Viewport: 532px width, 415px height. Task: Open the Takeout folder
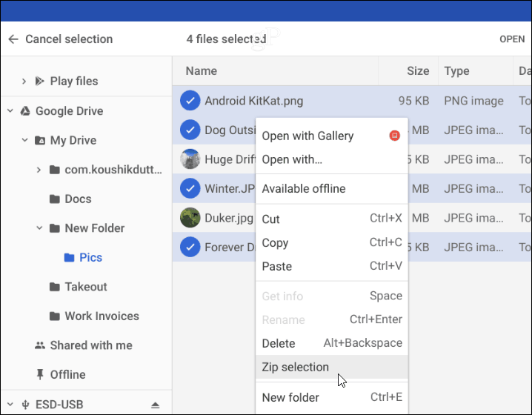(x=86, y=287)
